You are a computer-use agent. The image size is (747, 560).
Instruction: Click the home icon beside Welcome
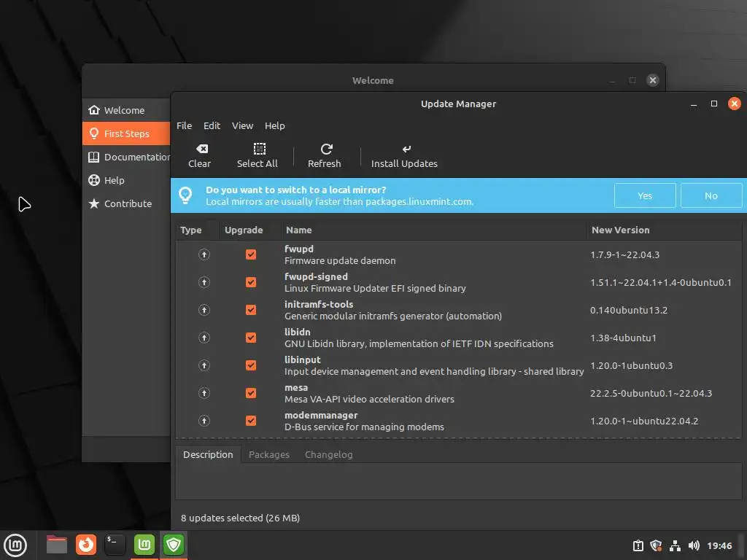[x=94, y=110]
